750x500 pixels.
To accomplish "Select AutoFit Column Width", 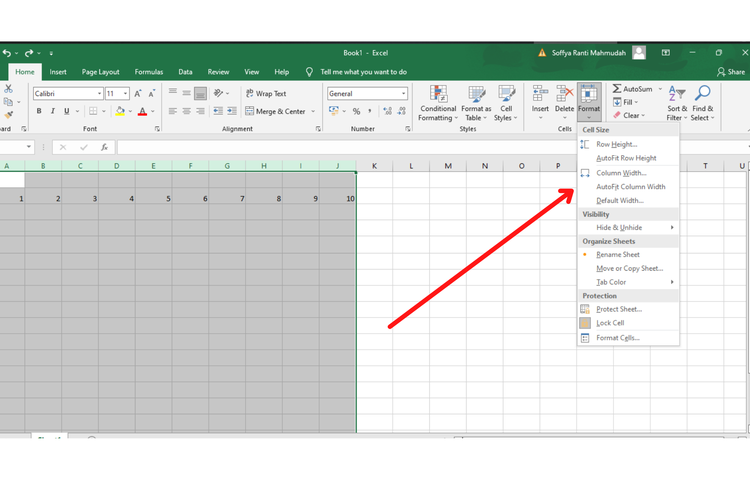I will [x=628, y=187].
